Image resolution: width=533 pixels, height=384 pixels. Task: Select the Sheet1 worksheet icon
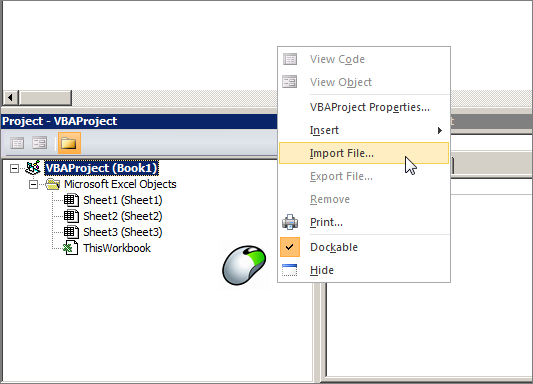pyautogui.click(x=71, y=200)
